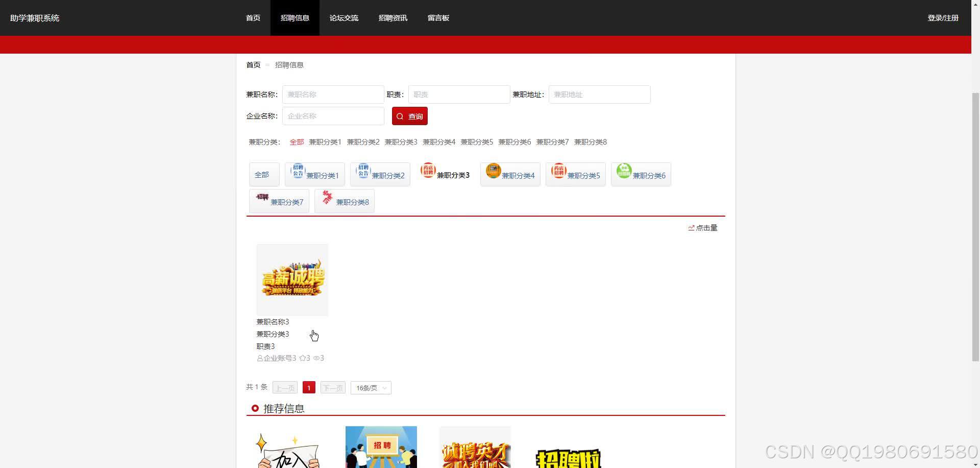Open the 论坛交流 menu item
980x468 pixels.
pos(344,17)
